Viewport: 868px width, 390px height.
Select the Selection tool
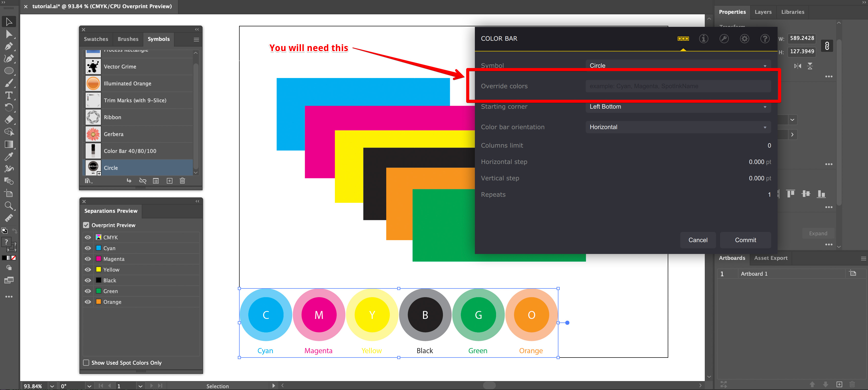(x=9, y=21)
